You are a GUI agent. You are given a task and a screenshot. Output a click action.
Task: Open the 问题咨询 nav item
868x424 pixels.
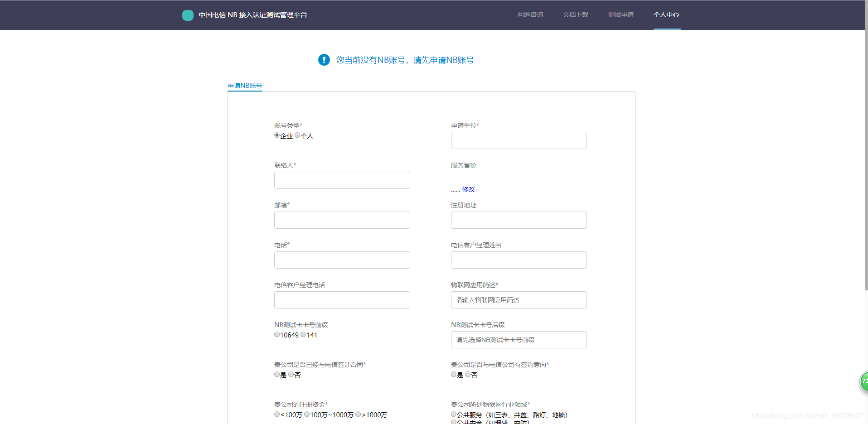coord(530,15)
